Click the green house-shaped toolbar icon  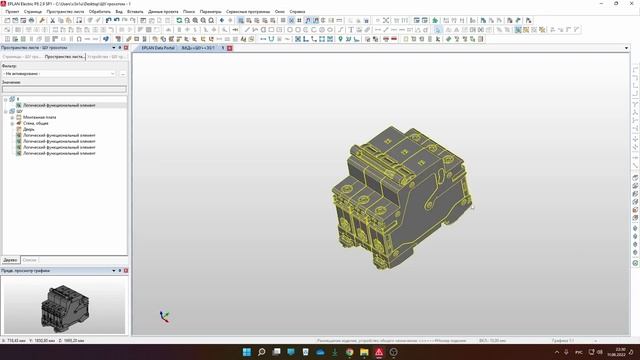[x=435, y=20]
